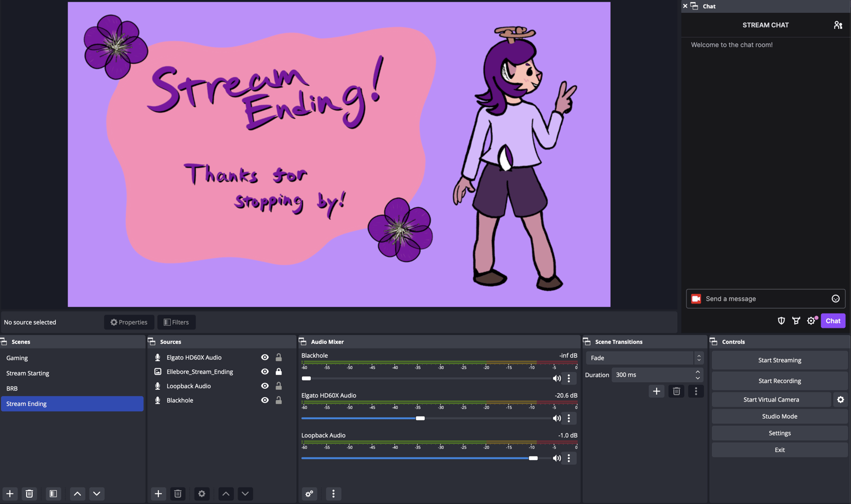Open Virtual Camera settings gear
The height and width of the screenshot is (504, 851).
840,399
